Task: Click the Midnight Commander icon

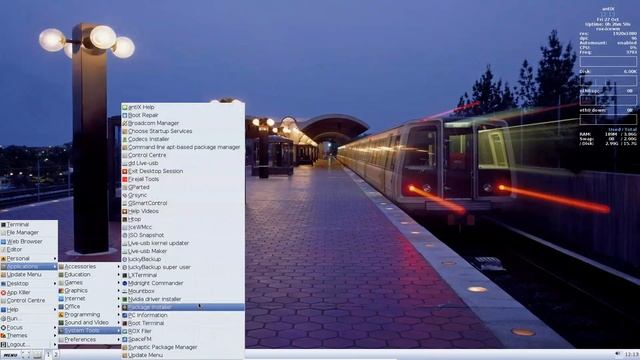Action: pyautogui.click(x=125, y=283)
